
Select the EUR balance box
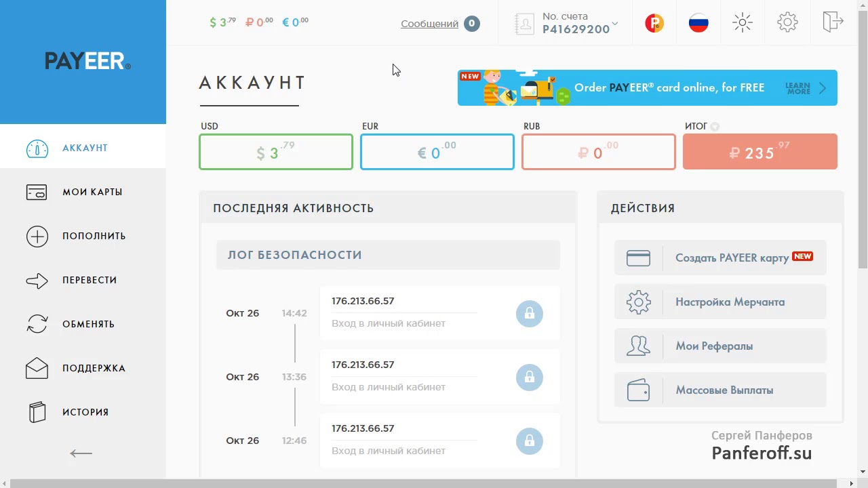click(x=437, y=152)
